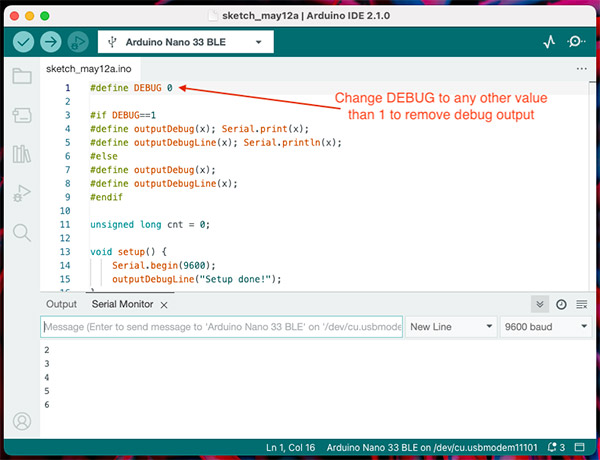Open the Serial Monitor magnifier icon in toolbar

(576, 42)
